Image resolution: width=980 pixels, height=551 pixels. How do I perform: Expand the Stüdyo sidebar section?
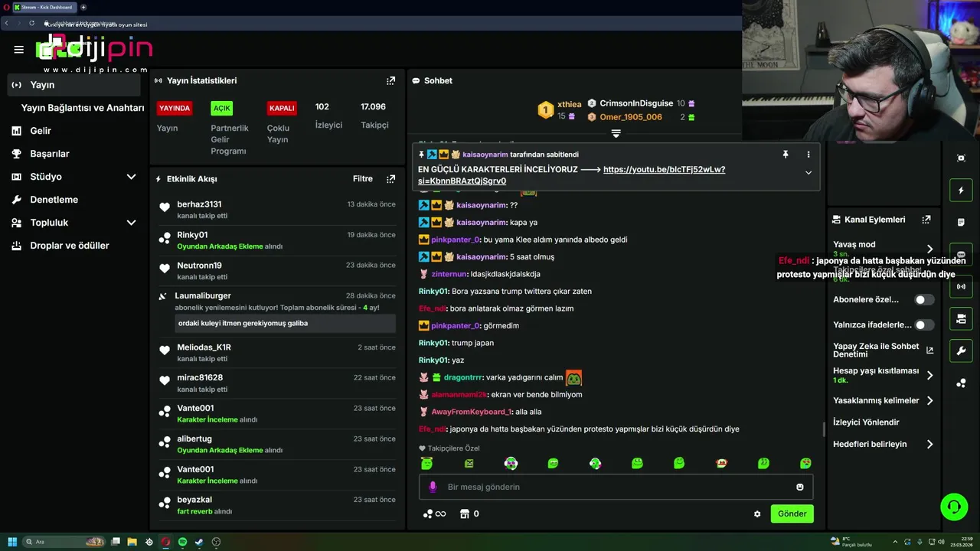pyautogui.click(x=131, y=177)
